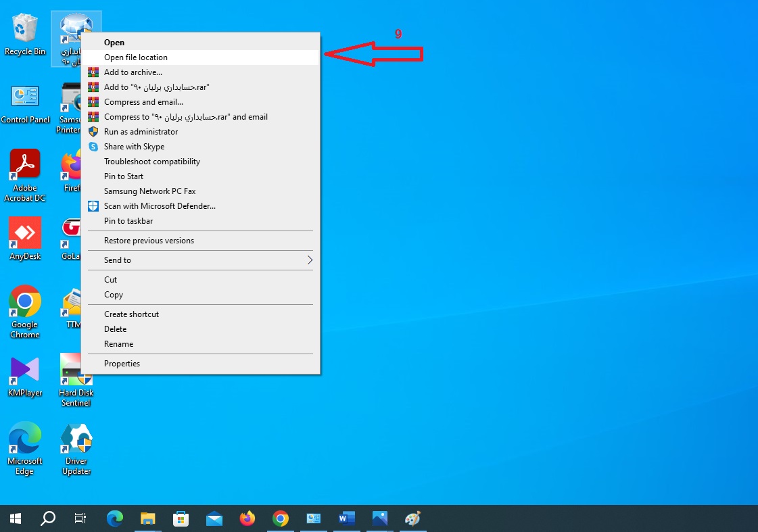Select the Firefox desktop shortcut
The image size is (758, 532).
click(71, 170)
